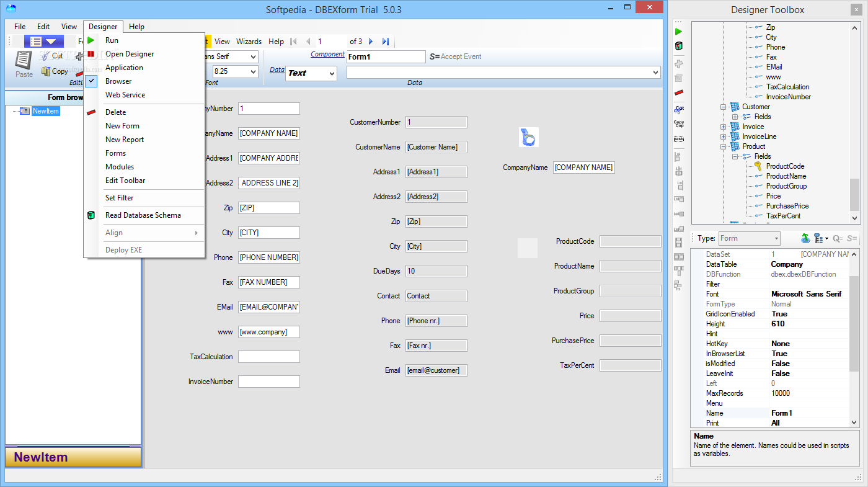Click the DueDays field showing 10
868x487 pixels.
pyautogui.click(x=436, y=271)
